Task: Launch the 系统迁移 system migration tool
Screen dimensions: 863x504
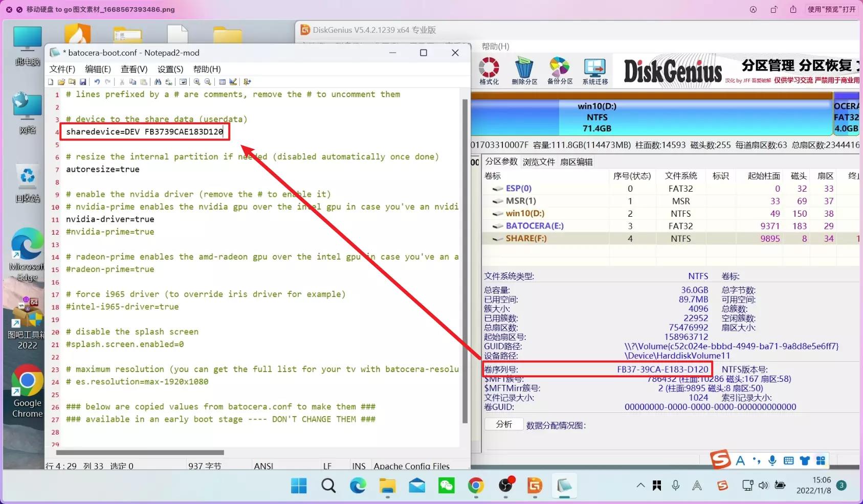Action: tap(594, 71)
